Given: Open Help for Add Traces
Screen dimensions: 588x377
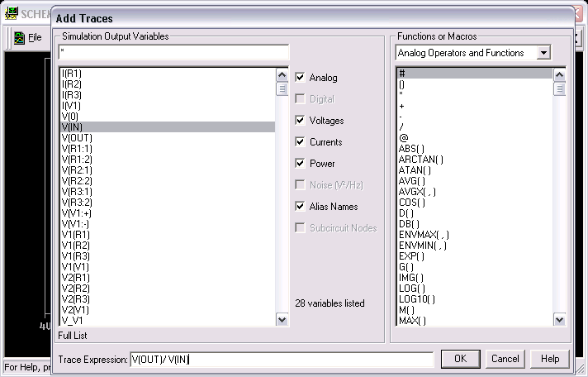Looking at the screenshot, I should click(550, 359).
